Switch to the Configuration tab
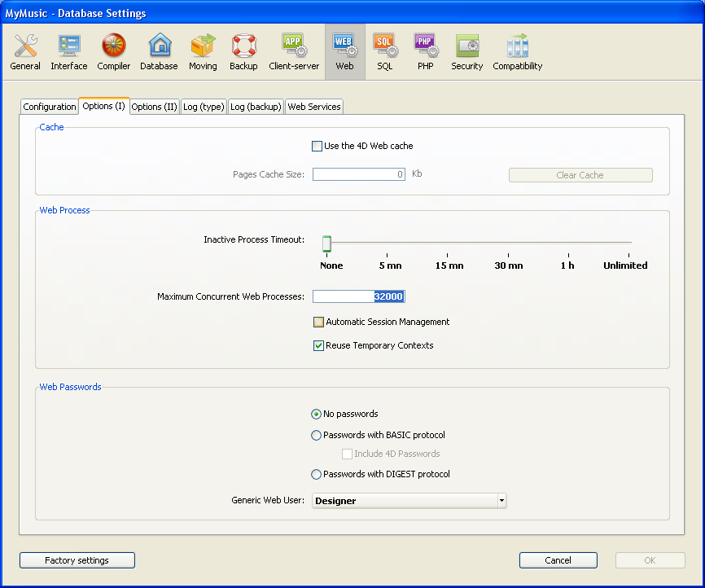 (x=50, y=108)
